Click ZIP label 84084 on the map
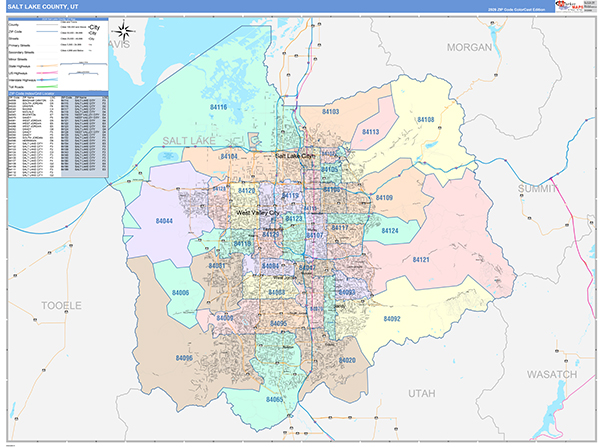The width and height of the screenshot is (600, 447). (271, 266)
